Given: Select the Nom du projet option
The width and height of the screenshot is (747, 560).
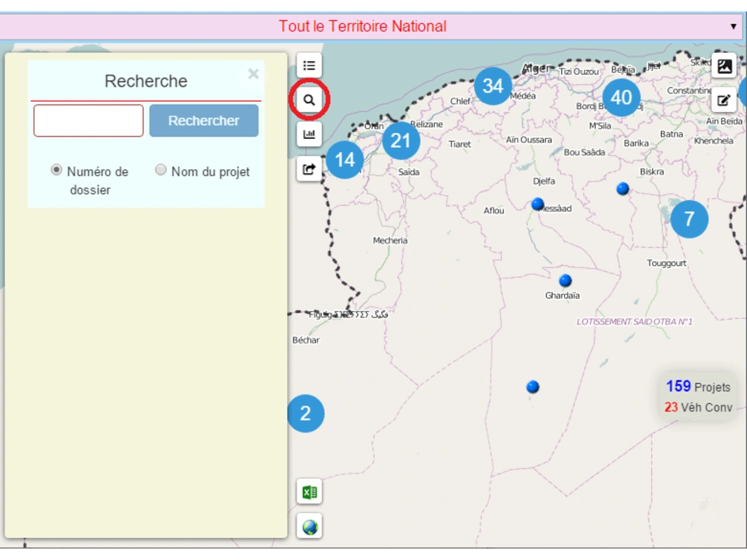Looking at the screenshot, I should click(161, 170).
